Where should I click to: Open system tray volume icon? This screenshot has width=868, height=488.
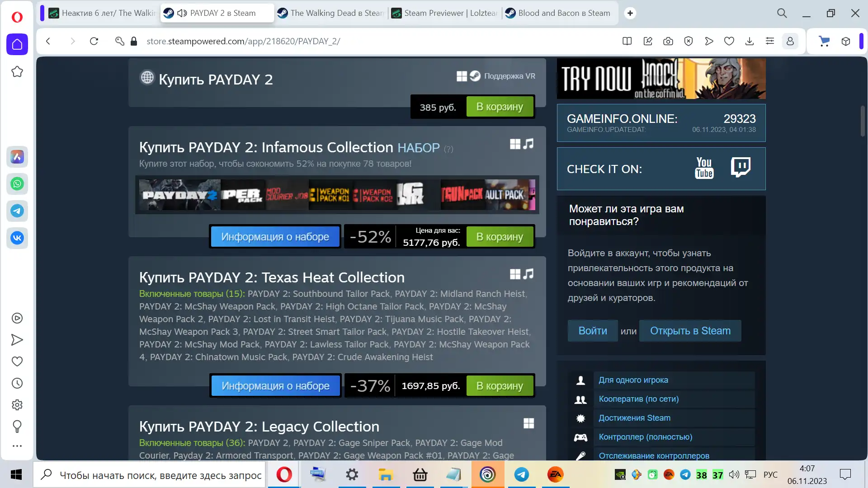point(734,475)
